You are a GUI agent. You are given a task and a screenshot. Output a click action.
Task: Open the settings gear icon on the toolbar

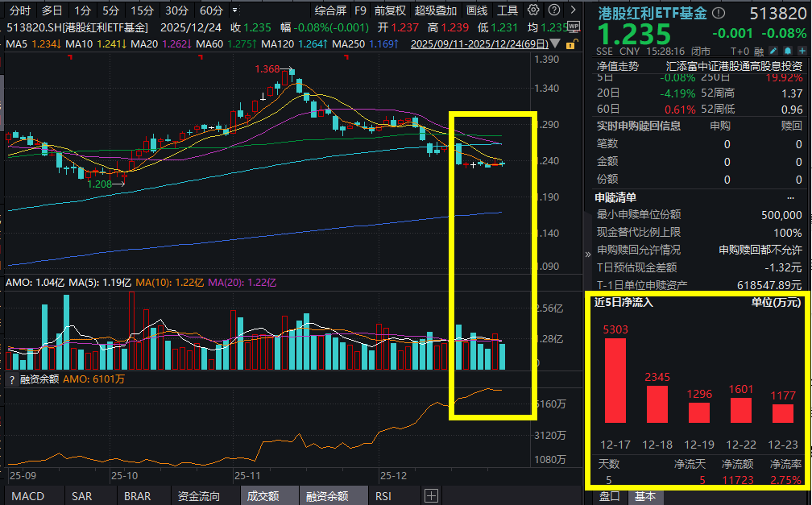point(532,10)
